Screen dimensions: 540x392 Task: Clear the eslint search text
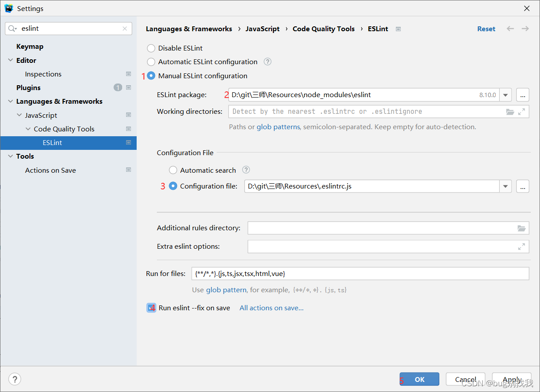125,29
